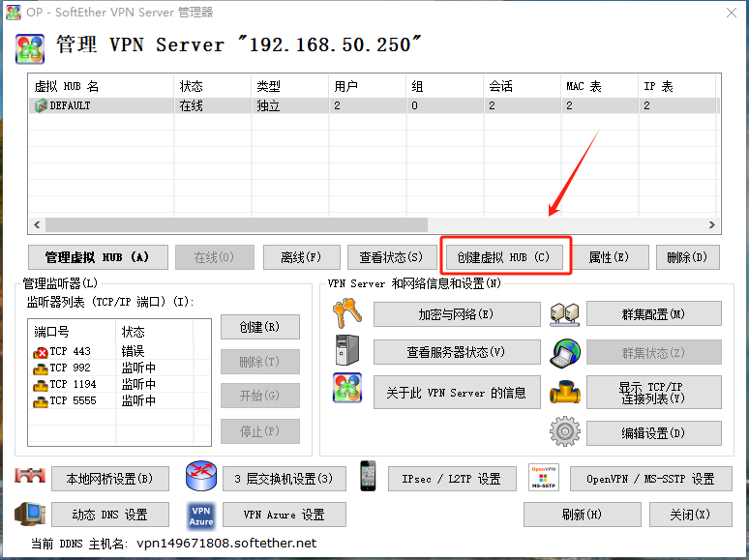Screen dimensions: 749x560
Task: Click the computer monitor icon next to 动态 DNS
Action: [x=30, y=514]
